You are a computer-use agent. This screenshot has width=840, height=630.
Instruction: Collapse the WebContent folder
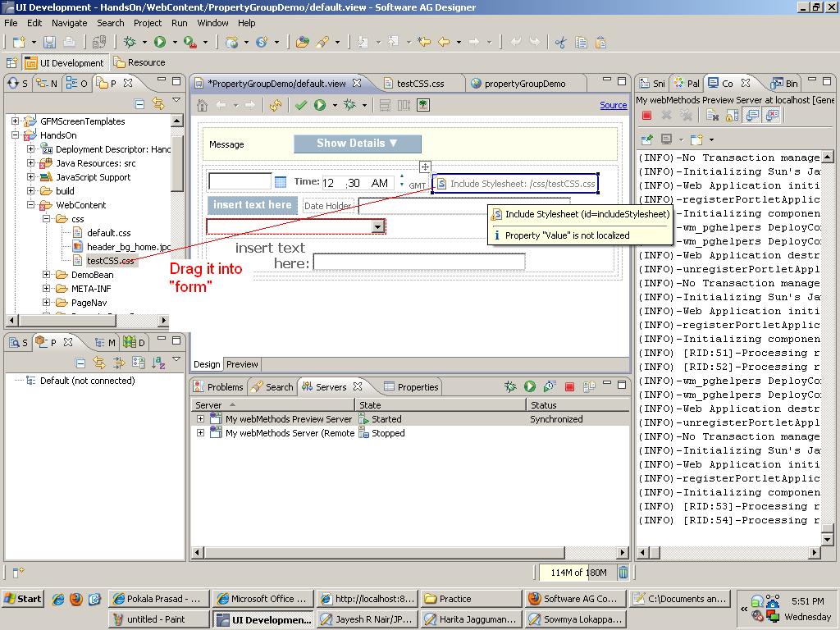pyautogui.click(x=31, y=204)
